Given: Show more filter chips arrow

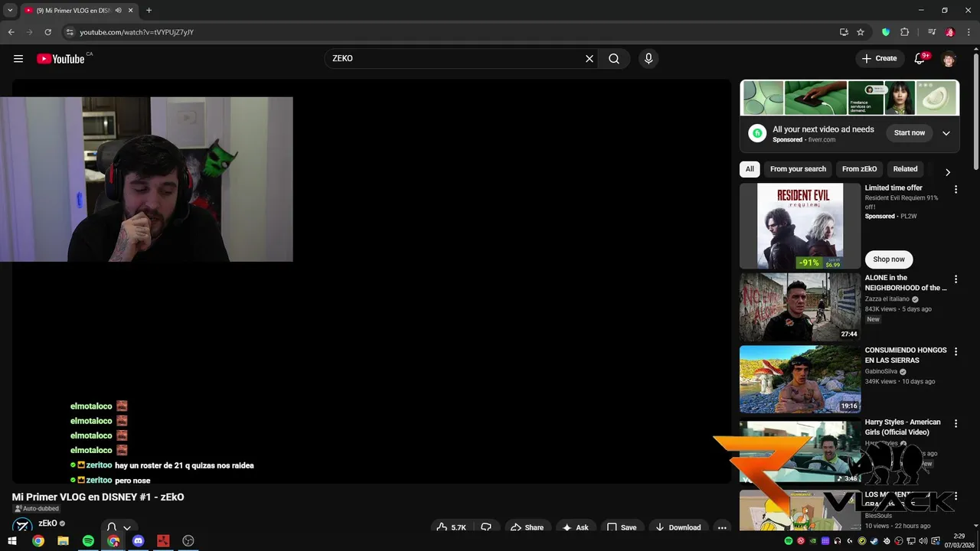Looking at the screenshot, I should click(x=948, y=172).
